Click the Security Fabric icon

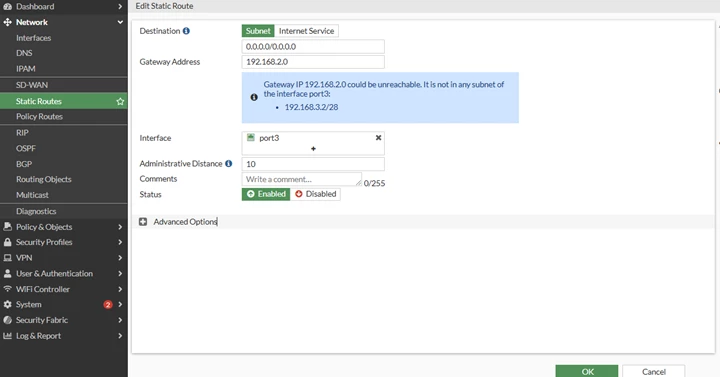[x=7, y=320]
